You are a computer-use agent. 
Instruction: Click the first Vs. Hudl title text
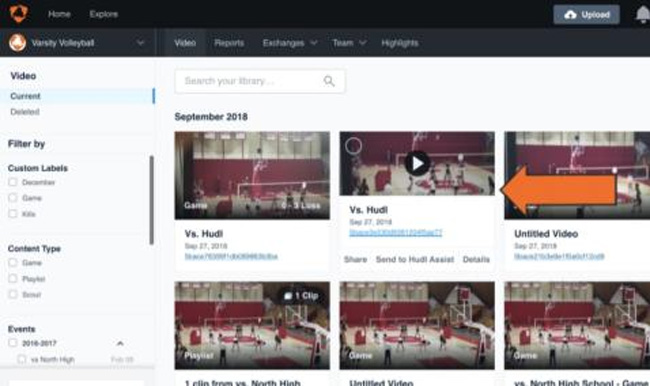tap(204, 234)
